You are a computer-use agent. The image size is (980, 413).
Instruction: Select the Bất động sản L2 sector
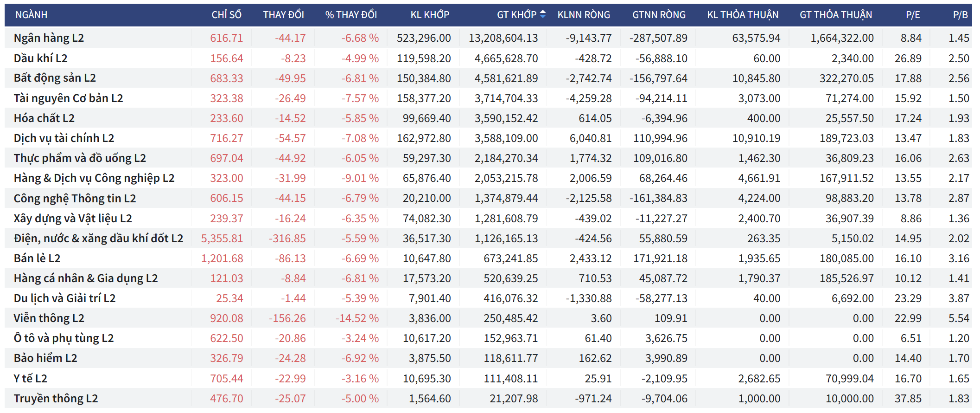pyautogui.click(x=55, y=78)
